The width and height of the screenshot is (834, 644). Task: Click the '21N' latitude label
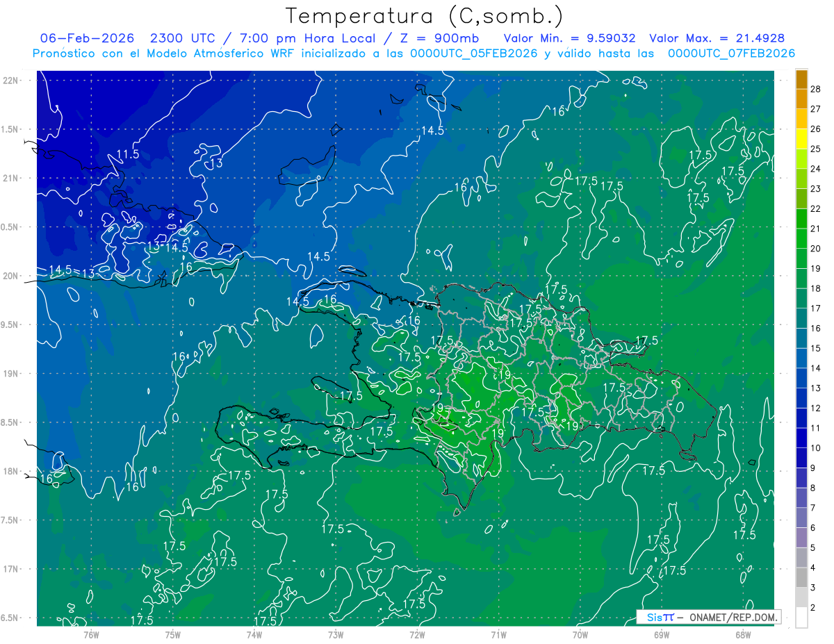pos(10,178)
